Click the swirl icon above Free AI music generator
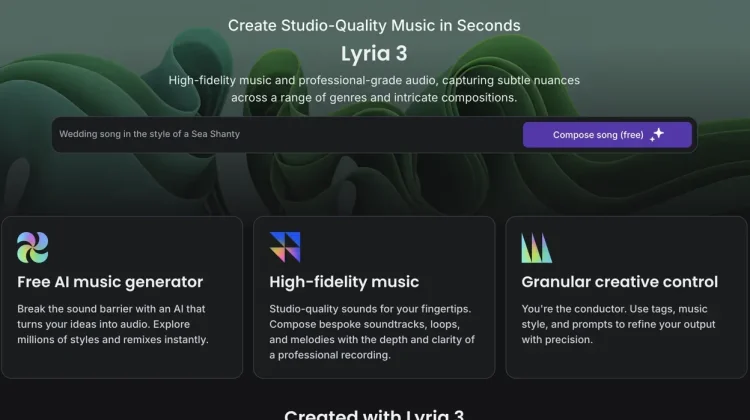Image resolution: width=750 pixels, height=420 pixels. pyautogui.click(x=33, y=247)
